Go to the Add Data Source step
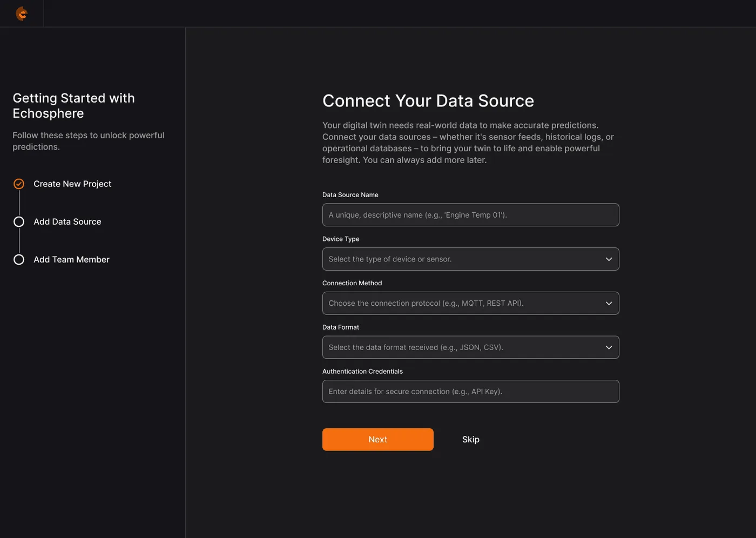 [67, 222]
